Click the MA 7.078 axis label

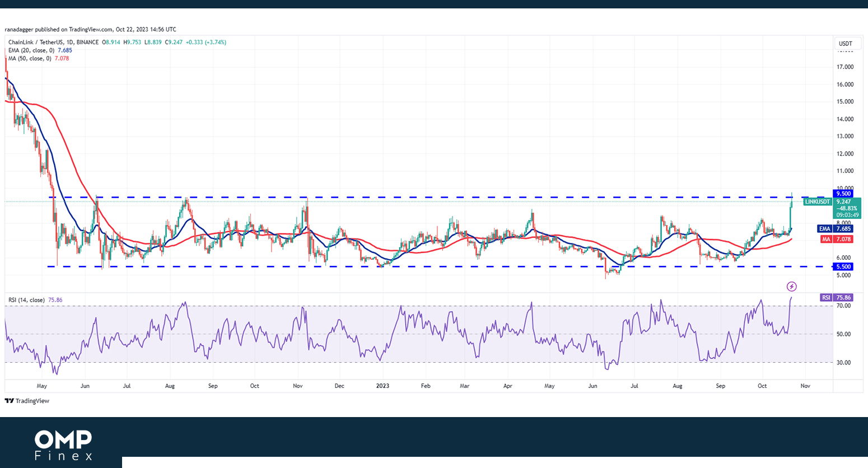click(837, 239)
